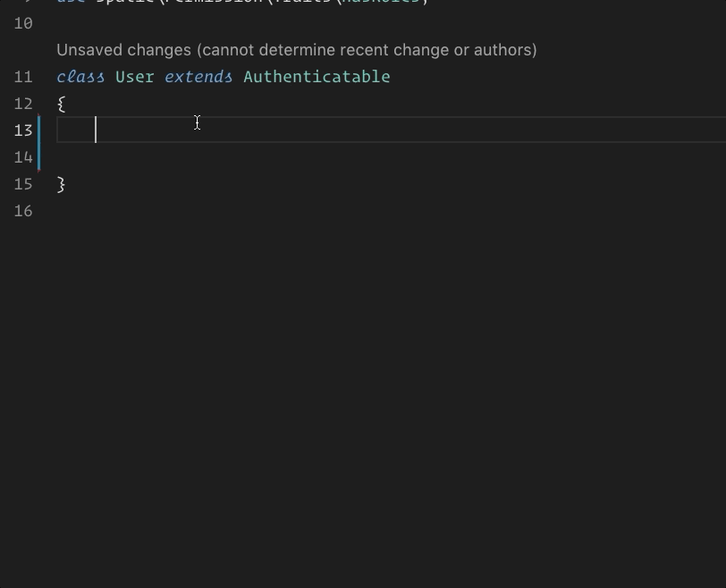Click the blue change indicator beside line 14
726x588 pixels.
coord(39,156)
